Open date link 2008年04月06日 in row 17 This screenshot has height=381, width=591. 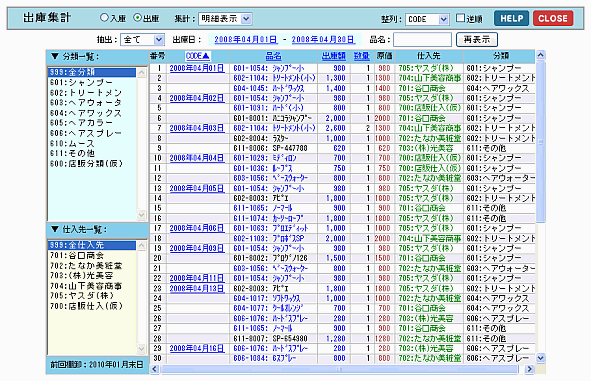click(x=197, y=228)
